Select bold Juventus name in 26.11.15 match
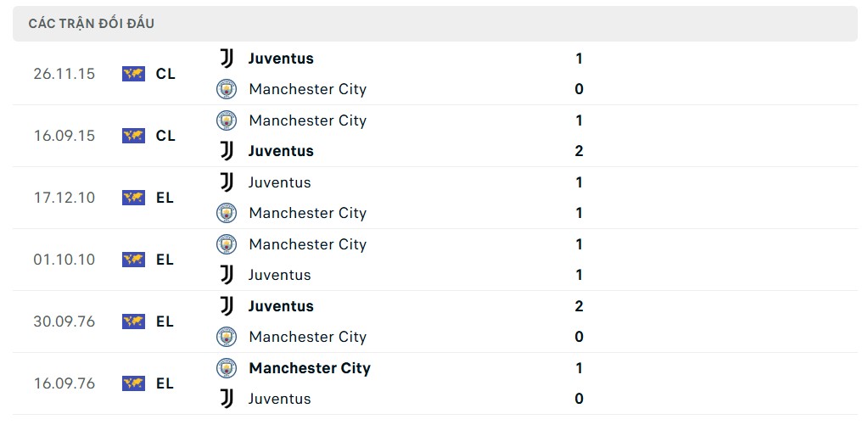This screenshot has width=868, height=425. click(281, 59)
